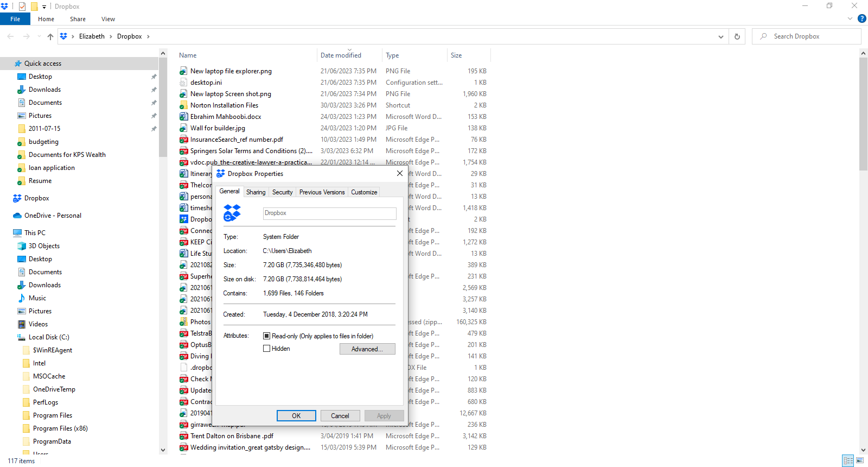
Task: Enable the Hidden attribute checkbox
Action: [266, 349]
